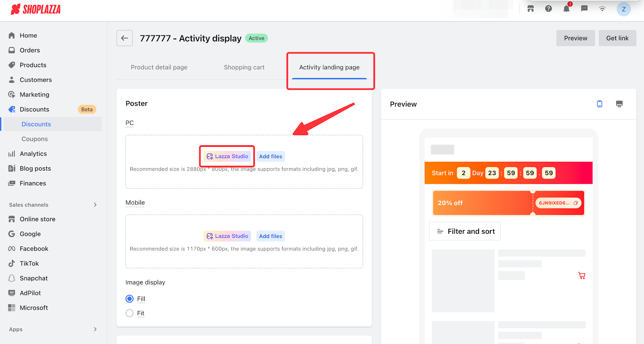The image size is (644, 344).
Task: Click the storefront icon in top bar
Action: click(x=530, y=9)
